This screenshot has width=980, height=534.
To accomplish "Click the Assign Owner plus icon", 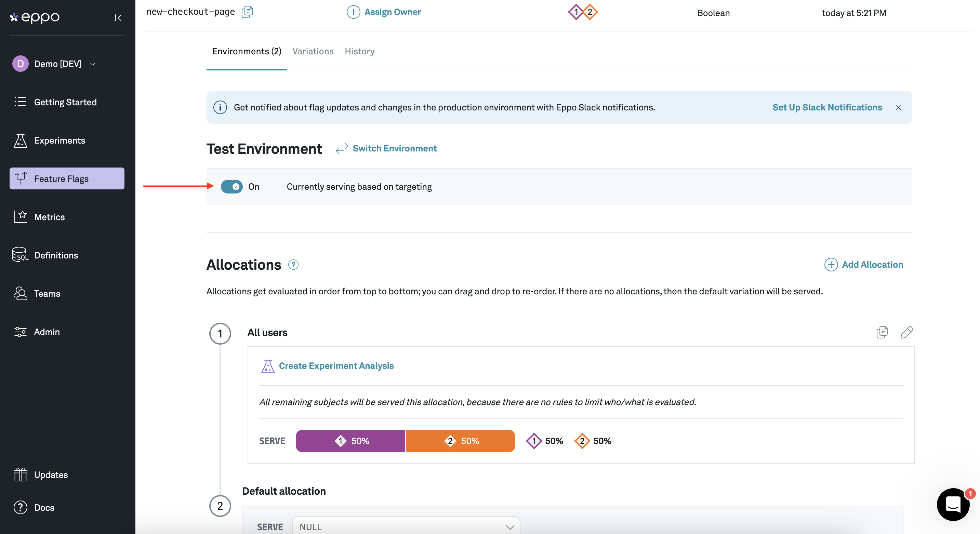I will [354, 12].
